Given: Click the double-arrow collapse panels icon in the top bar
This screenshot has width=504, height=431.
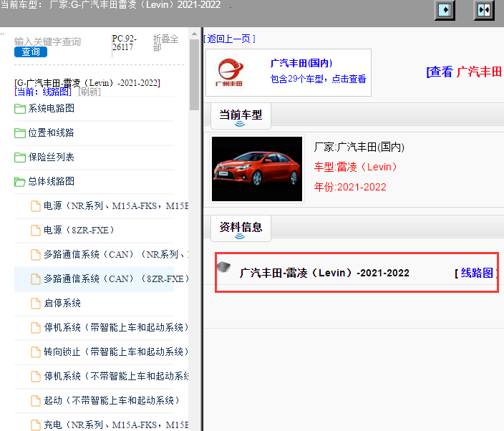Looking at the screenshot, I should click(484, 10).
